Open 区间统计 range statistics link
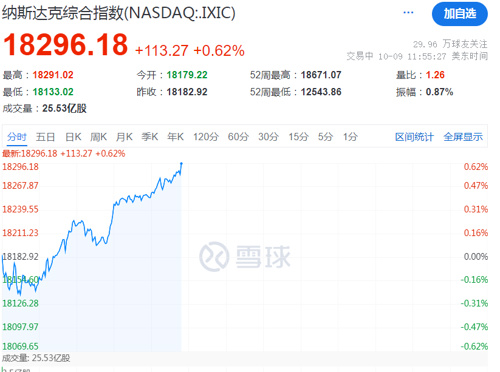 click(414, 137)
